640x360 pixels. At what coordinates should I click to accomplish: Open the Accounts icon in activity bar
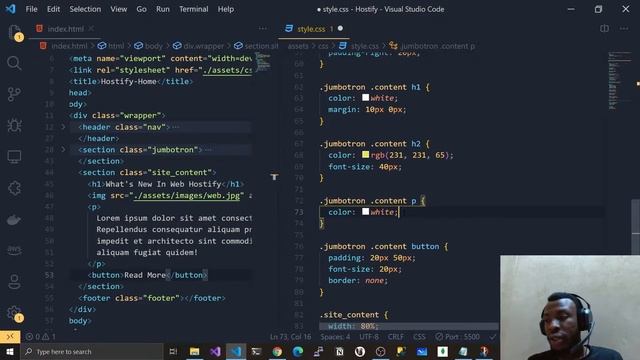(x=14, y=282)
